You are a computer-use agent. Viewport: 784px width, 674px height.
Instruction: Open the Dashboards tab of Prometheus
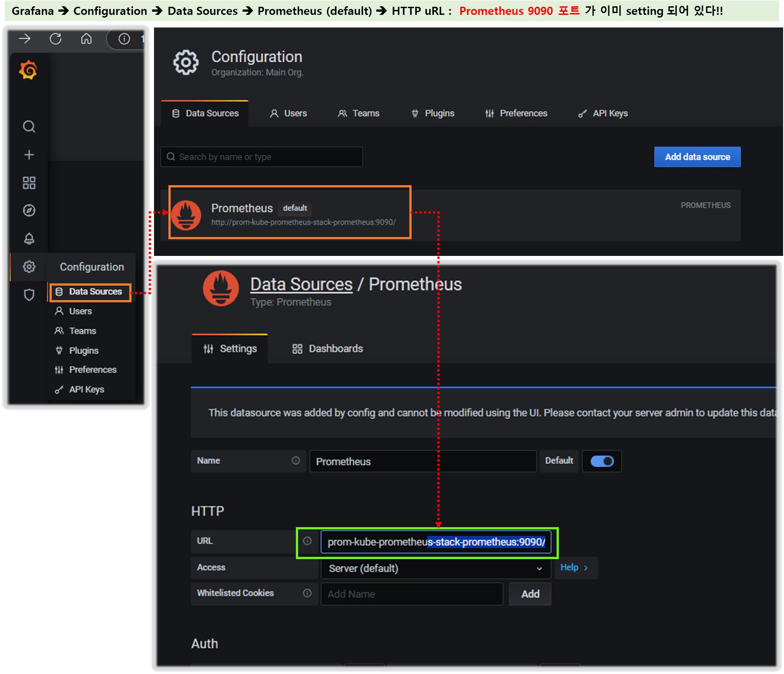click(327, 349)
